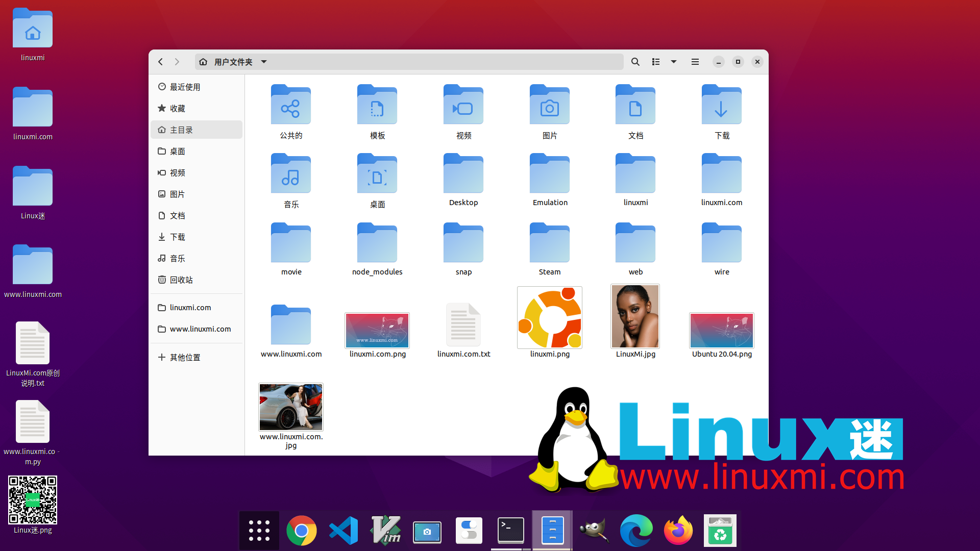Select the 图片 camera folder icon in grid

[550, 105]
